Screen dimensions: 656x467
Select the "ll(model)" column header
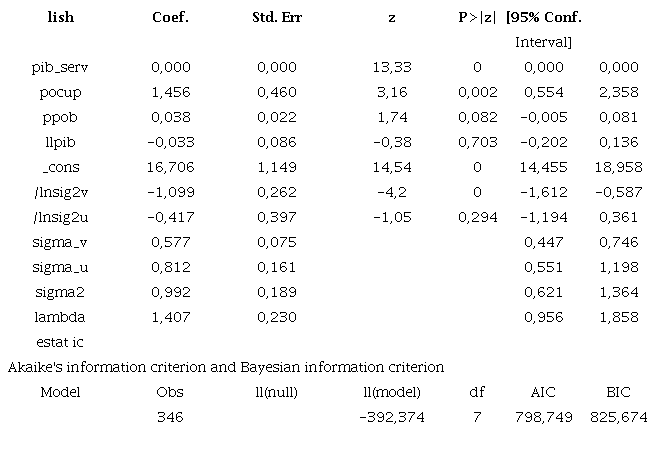pos(390,392)
